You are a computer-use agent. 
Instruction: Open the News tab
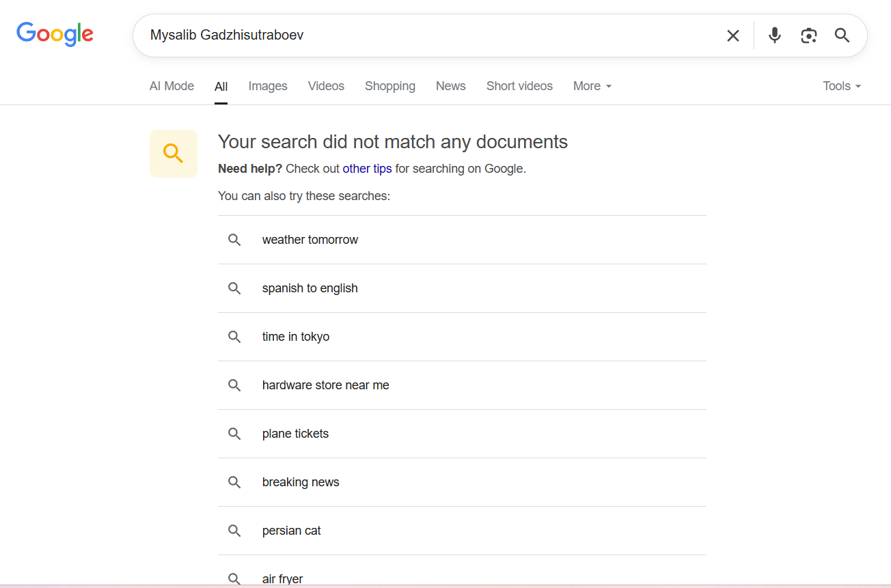[451, 86]
